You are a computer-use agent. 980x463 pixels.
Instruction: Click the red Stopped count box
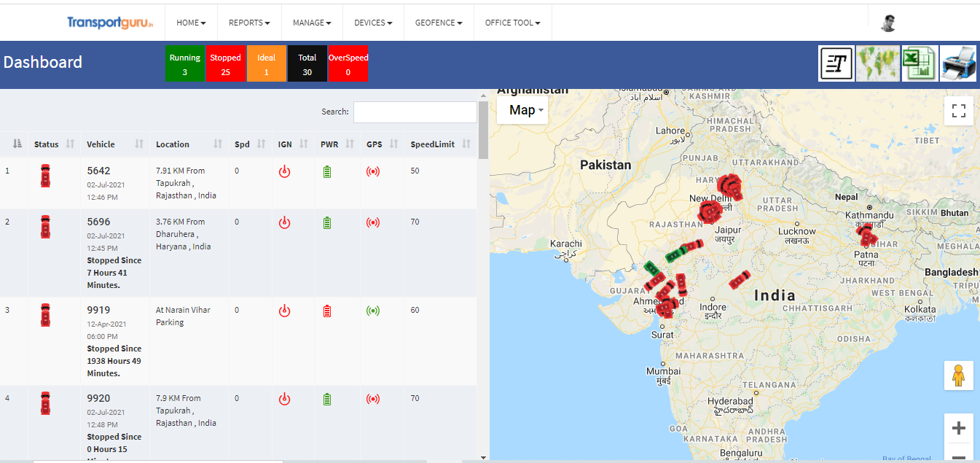[226, 63]
